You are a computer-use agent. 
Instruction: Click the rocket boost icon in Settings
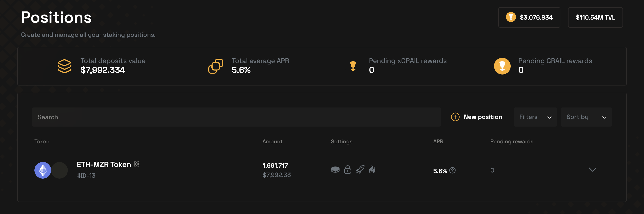tap(360, 170)
